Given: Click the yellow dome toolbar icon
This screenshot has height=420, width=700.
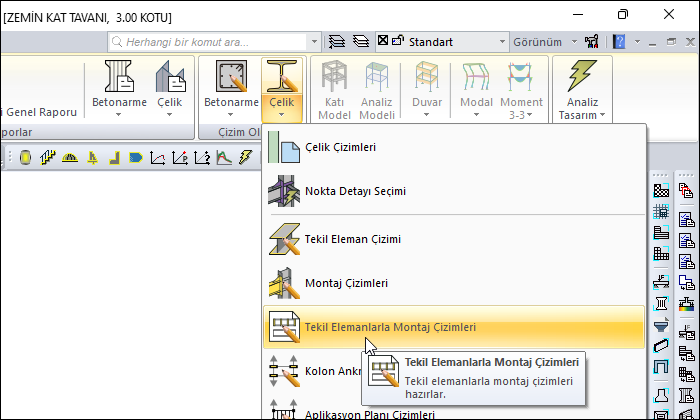Looking at the screenshot, I should coord(70,158).
